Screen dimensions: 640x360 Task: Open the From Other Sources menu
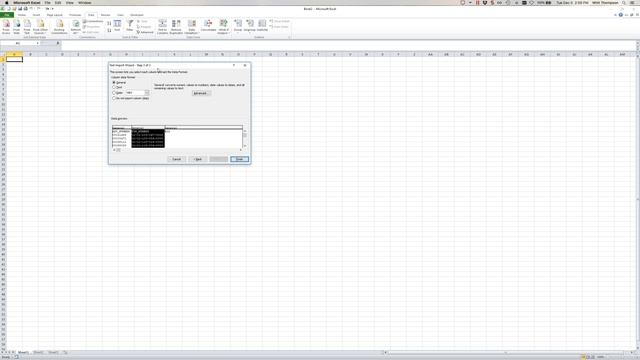point(40,27)
